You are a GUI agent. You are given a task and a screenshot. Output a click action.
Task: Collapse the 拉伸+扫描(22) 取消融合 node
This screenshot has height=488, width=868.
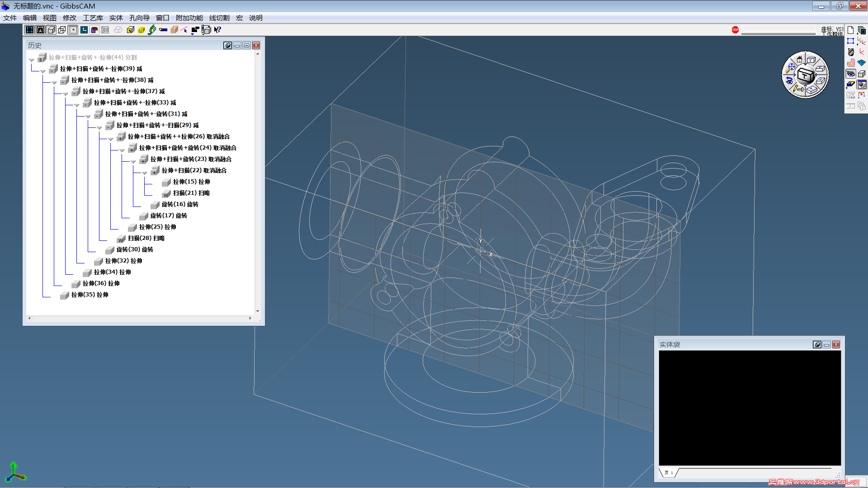tap(145, 173)
